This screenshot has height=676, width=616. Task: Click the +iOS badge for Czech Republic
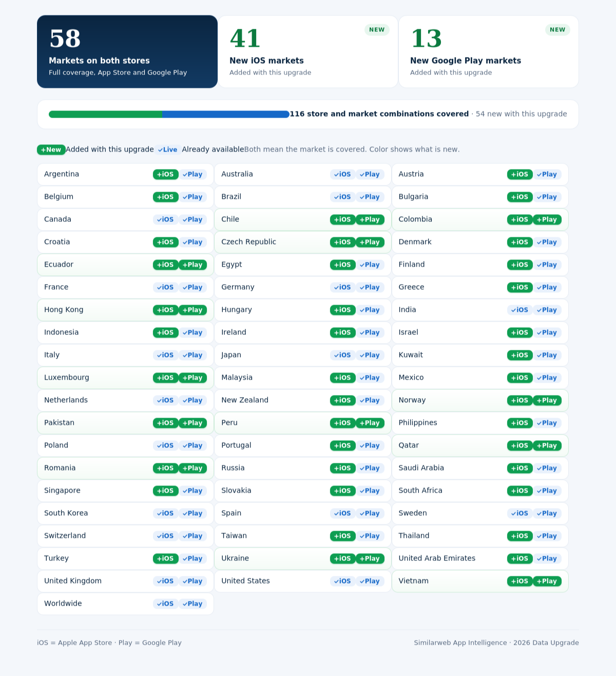[x=342, y=242]
